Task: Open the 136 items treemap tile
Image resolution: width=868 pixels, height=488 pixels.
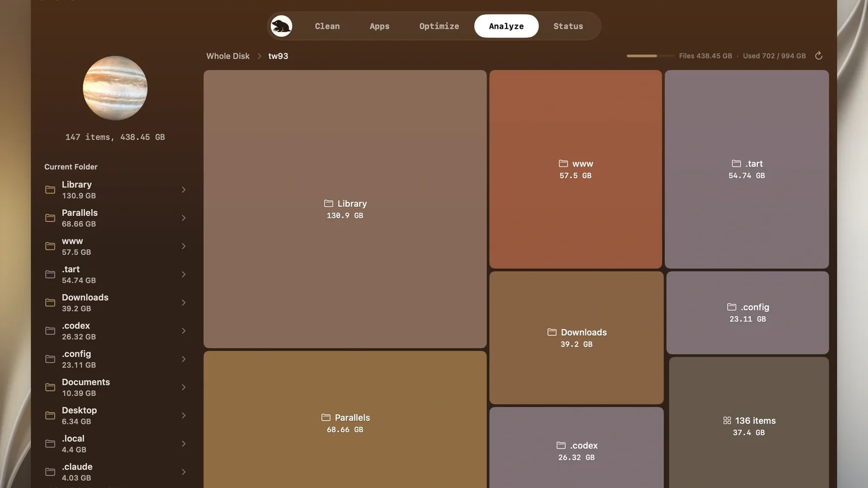Action: tap(749, 423)
